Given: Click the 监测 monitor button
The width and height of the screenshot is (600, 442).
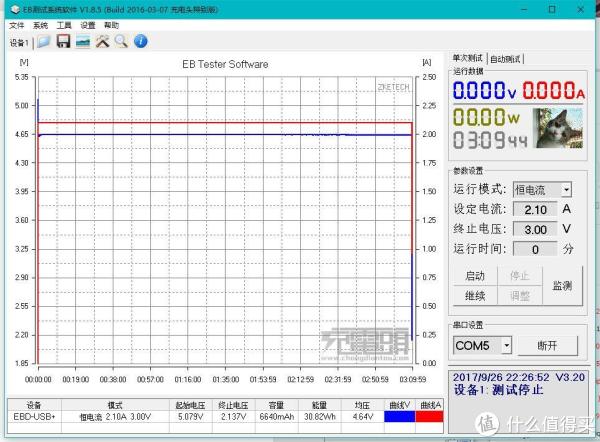Looking at the screenshot, I should 562,286.
